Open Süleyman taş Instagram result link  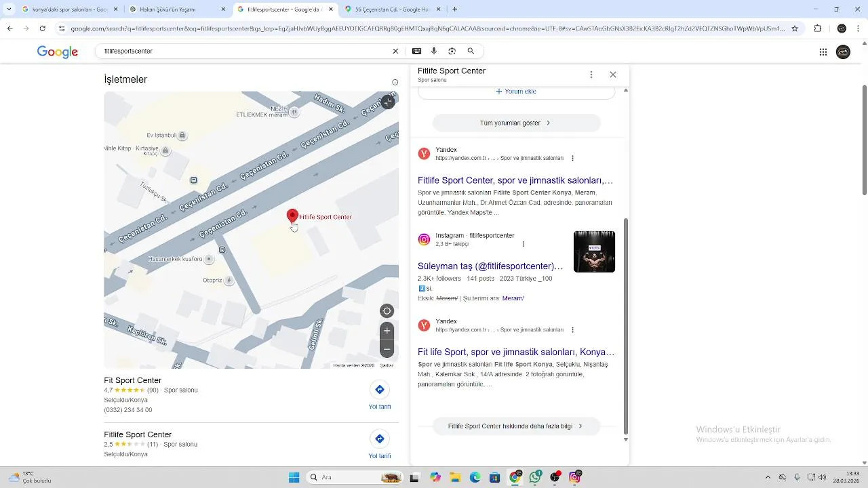coord(490,266)
